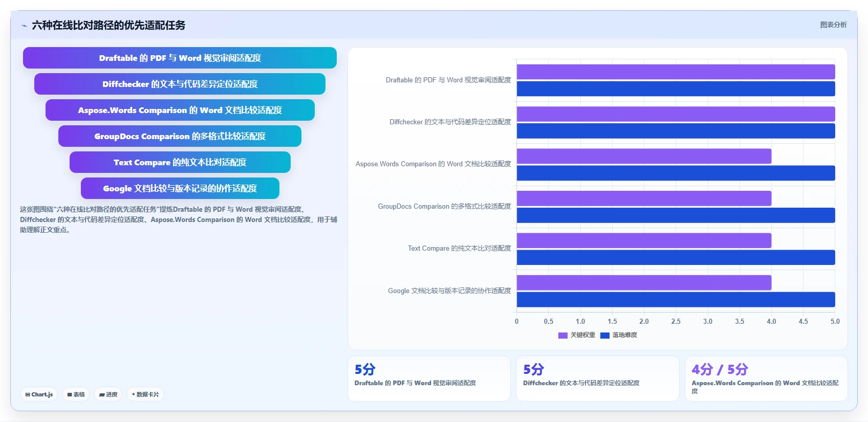This screenshot has height=422, width=868.
Task: Click the Chart.js tag chip
Action: (39, 394)
